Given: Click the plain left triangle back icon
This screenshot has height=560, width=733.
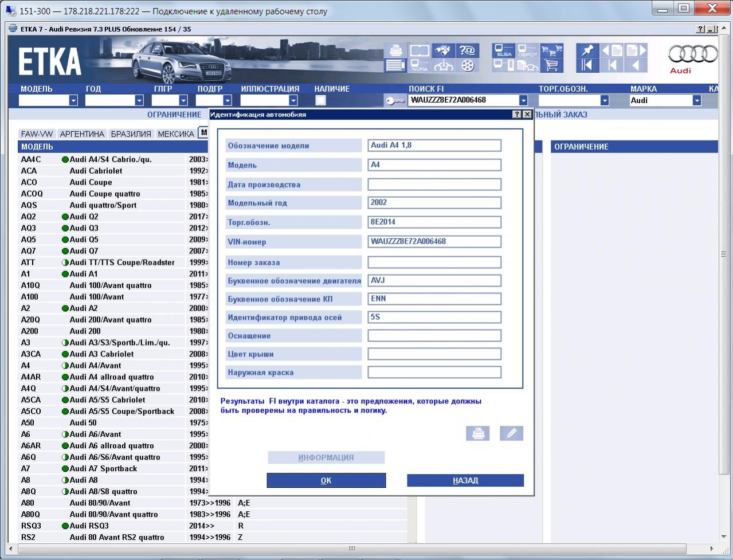Looking at the screenshot, I should (636, 65).
